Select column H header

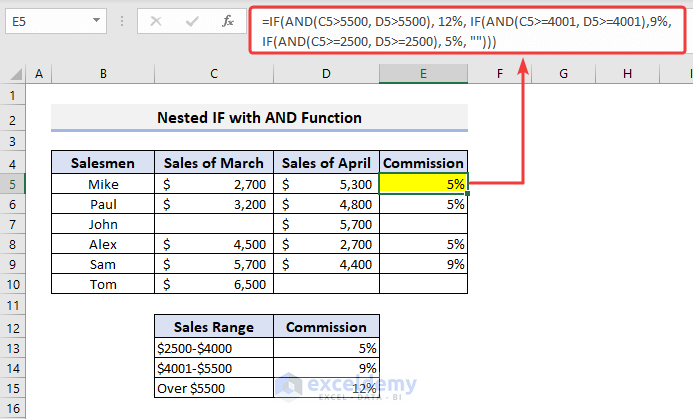click(627, 73)
